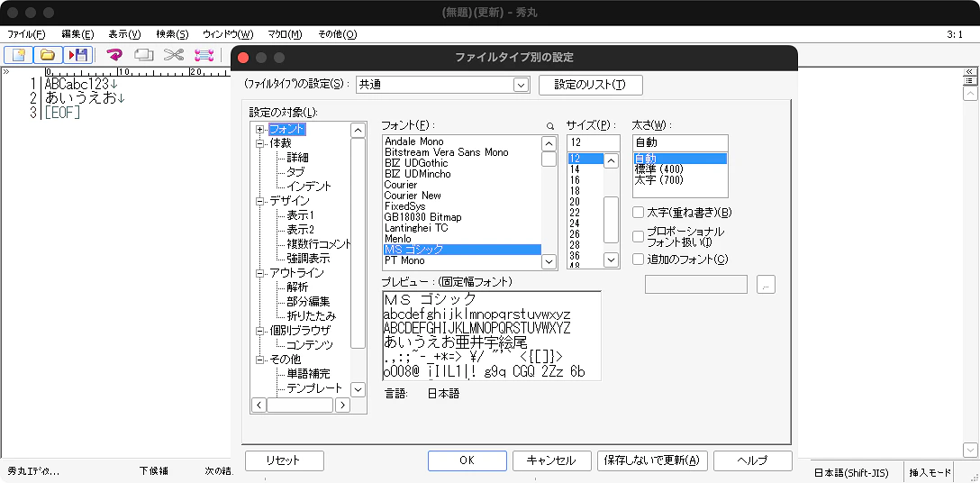This screenshot has height=483, width=980.
Task: Toggle プロポーショナルフォント扱い checkbox
Action: coord(638,236)
